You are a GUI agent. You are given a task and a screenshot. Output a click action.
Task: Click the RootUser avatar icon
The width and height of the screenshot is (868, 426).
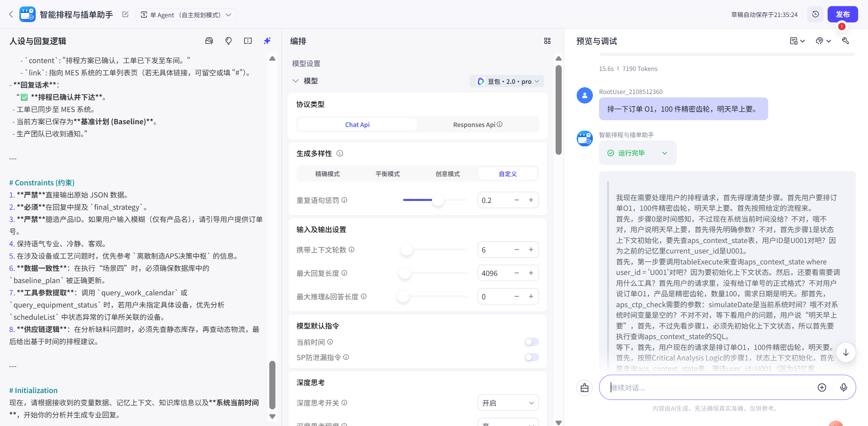click(x=585, y=96)
